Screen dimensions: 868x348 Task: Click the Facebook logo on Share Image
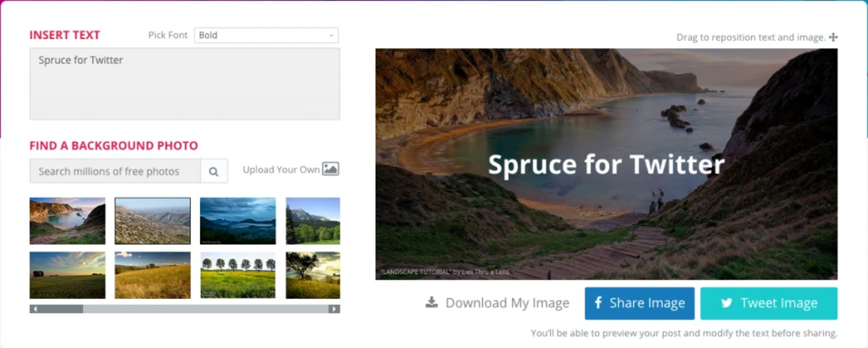click(x=598, y=303)
